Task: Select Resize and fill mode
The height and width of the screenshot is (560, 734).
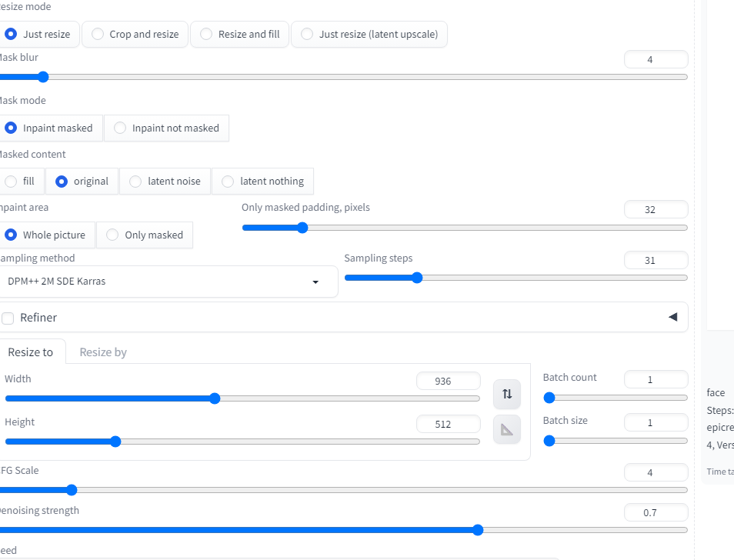Action: (x=240, y=34)
